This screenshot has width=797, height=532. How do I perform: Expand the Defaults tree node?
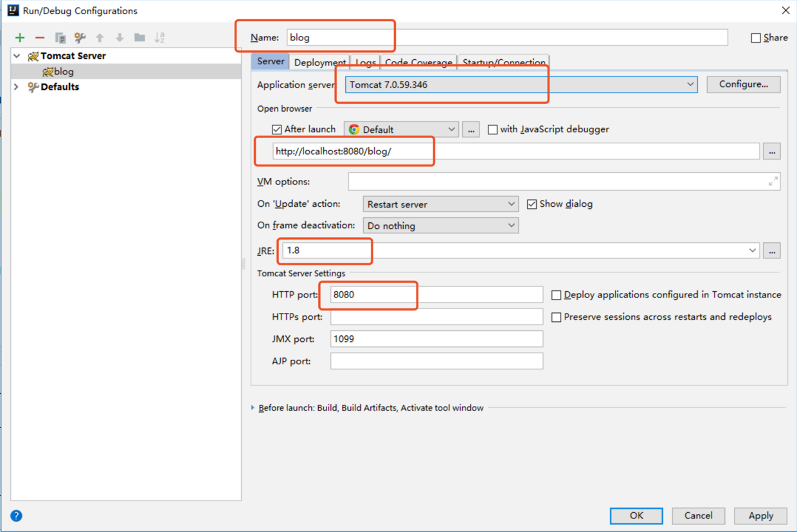point(17,87)
